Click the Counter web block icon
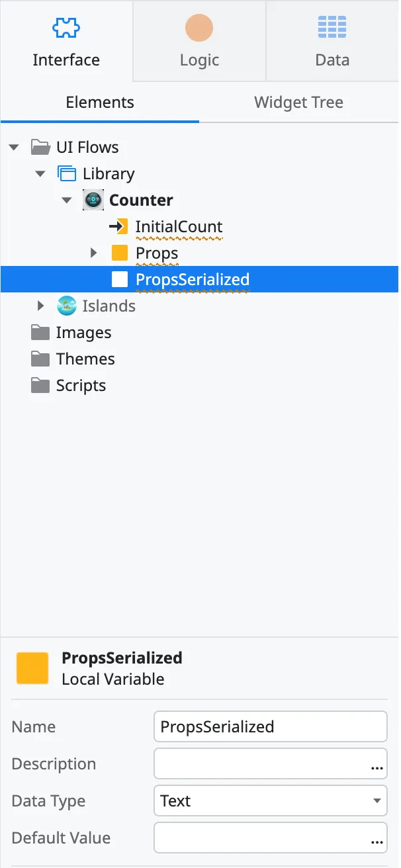Image resolution: width=401 pixels, height=868 pixels. (x=92, y=199)
